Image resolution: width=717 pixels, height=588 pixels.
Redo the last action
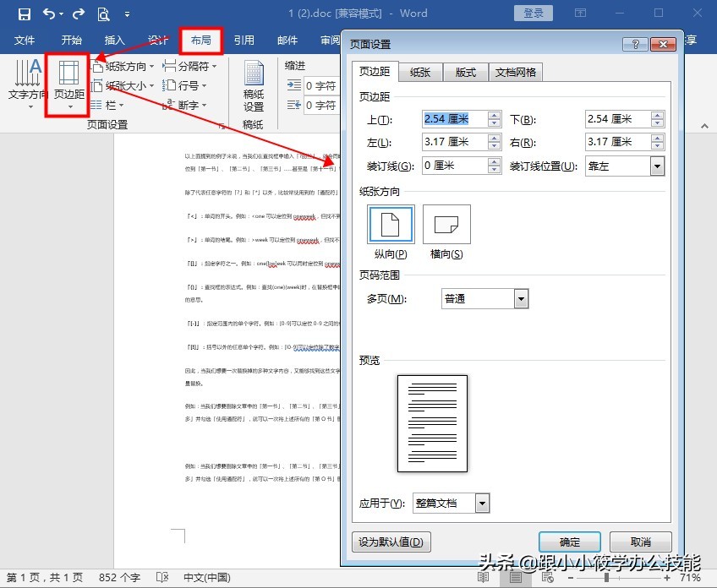[79, 14]
